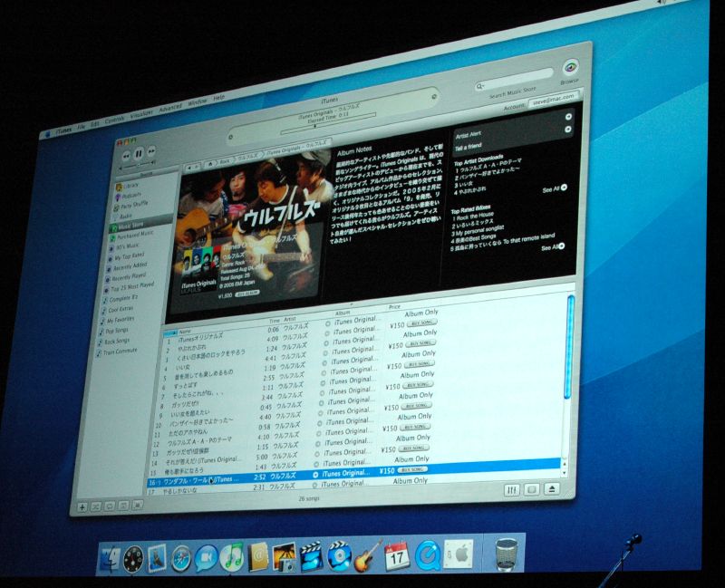725x588 pixels.
Task: Open the Advanced menu
Action: click(x=170, y=108)
